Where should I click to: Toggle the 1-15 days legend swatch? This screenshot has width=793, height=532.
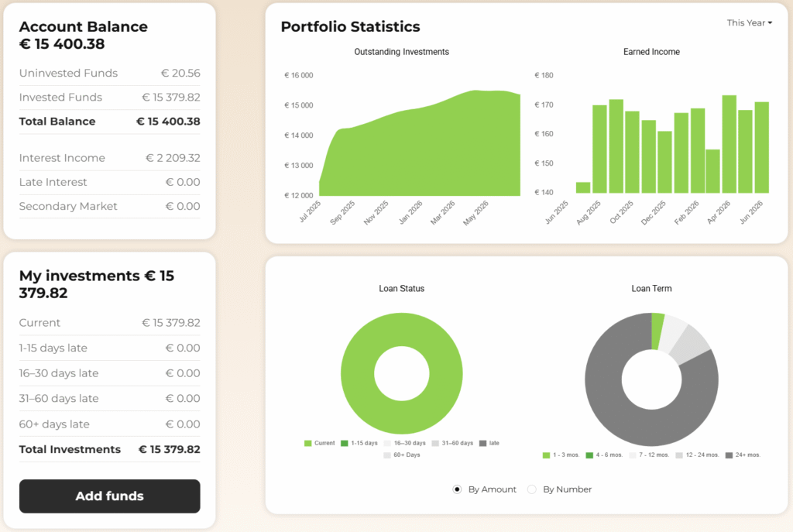345,443
